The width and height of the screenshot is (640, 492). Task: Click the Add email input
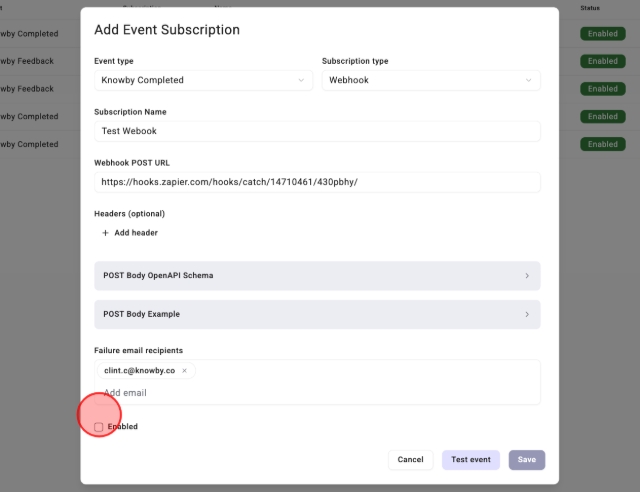tap(317, 393)
